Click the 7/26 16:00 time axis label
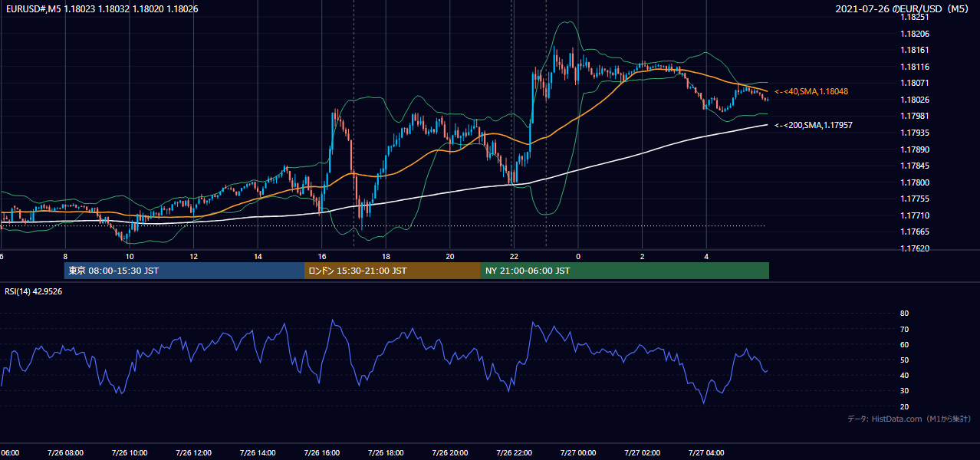The width and height of the screenshot is (980, 460). pyautogui.click(x=321, y=452)
